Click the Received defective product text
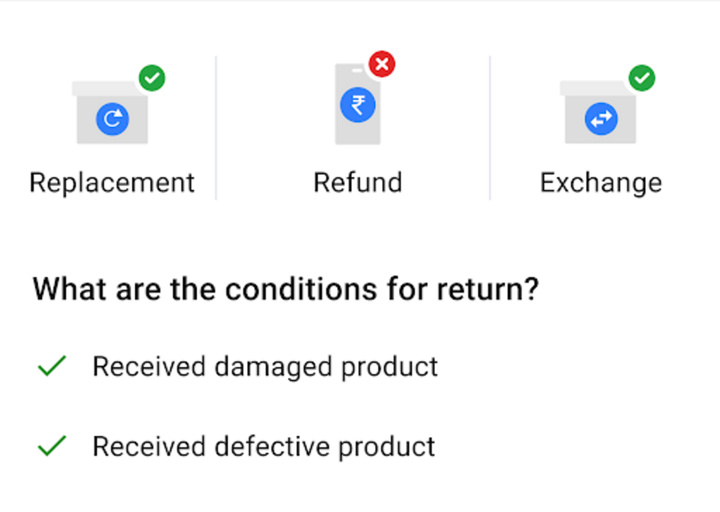This screenshot has height=512, width=720. point(264,445)
